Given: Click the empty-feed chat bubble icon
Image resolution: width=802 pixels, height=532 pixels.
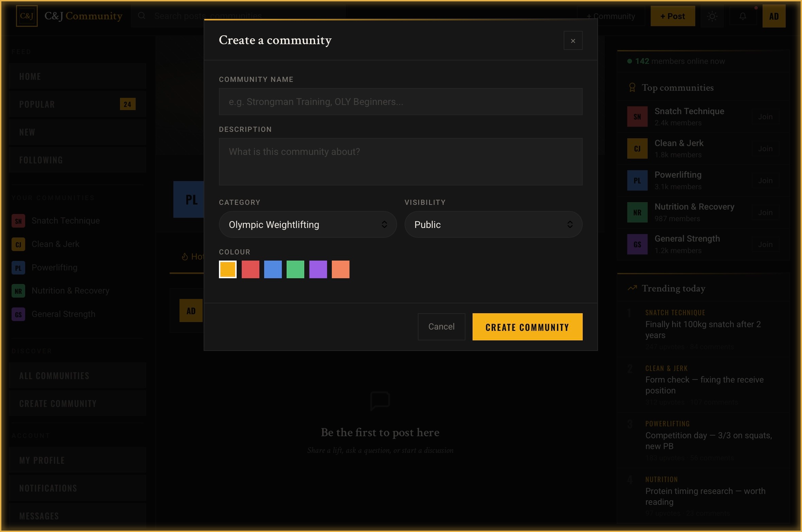Looking at the screenshot, I should click(x=380, y=401).
